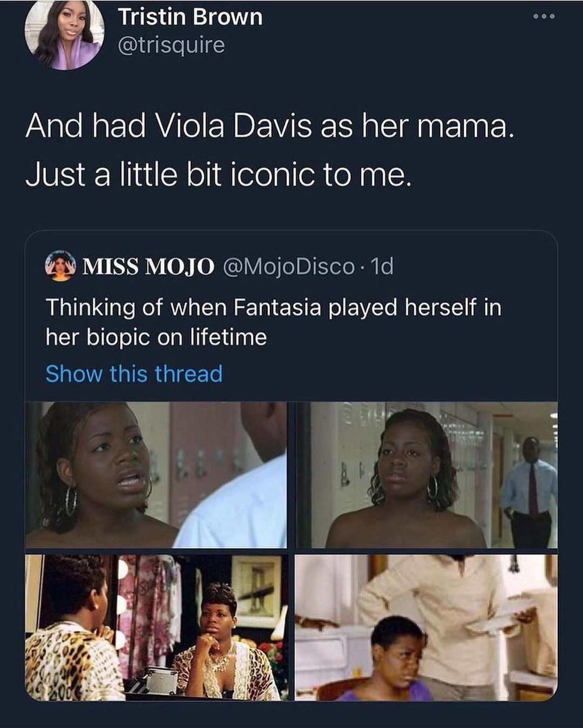
Task: Open the leopard-print mirror scene photo
Action: (x=156, y=628)
